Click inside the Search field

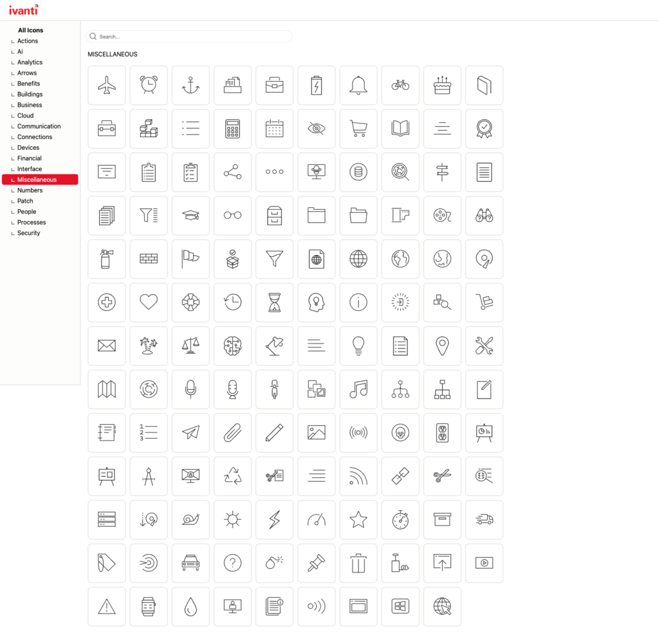pos(189,37)
